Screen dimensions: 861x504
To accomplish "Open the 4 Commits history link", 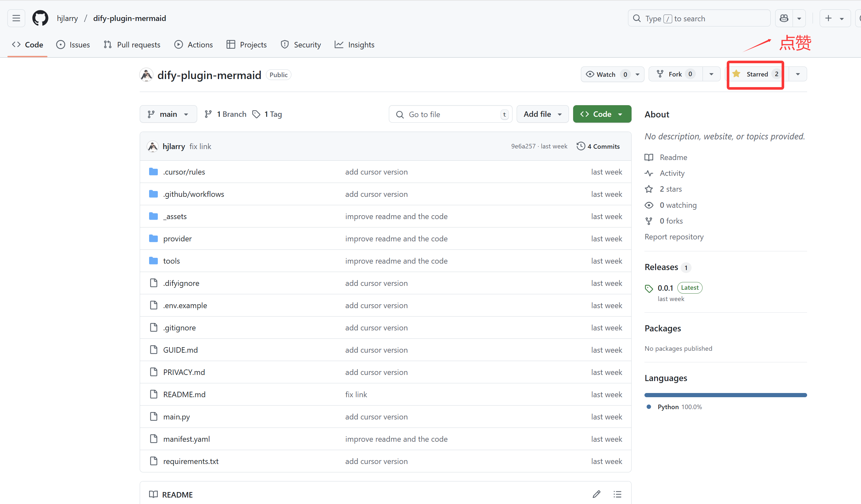I will click(598, 146).
